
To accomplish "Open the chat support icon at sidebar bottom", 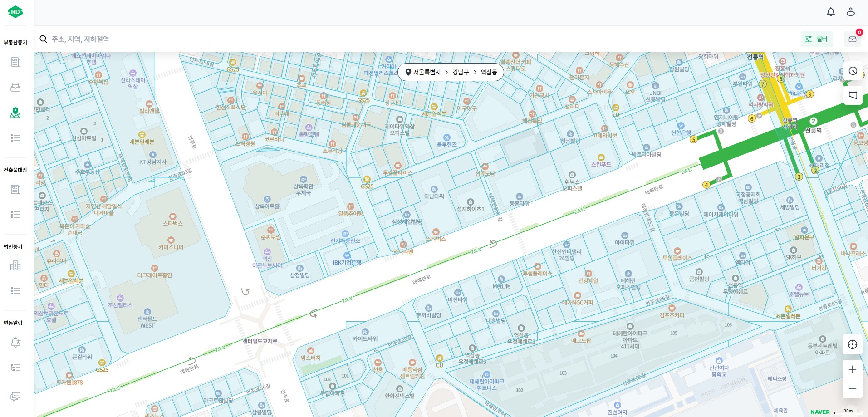I will tap(15, 397).
